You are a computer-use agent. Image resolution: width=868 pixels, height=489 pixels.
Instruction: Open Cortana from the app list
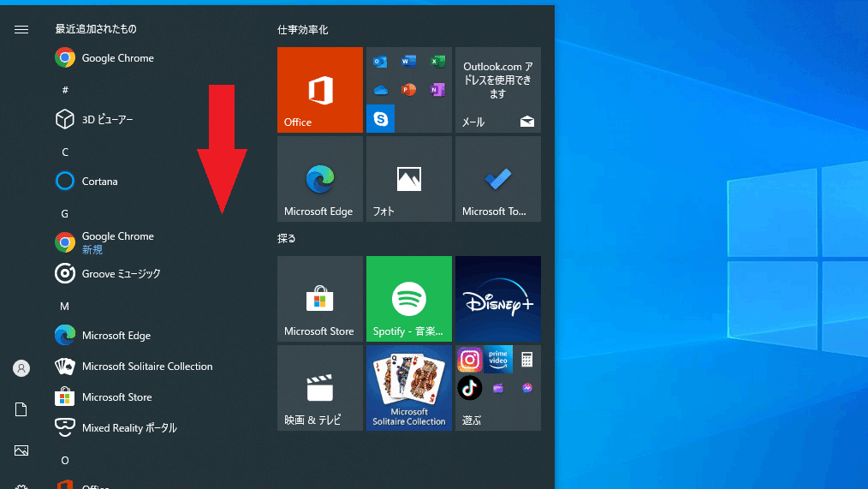(x=86, y=181)
